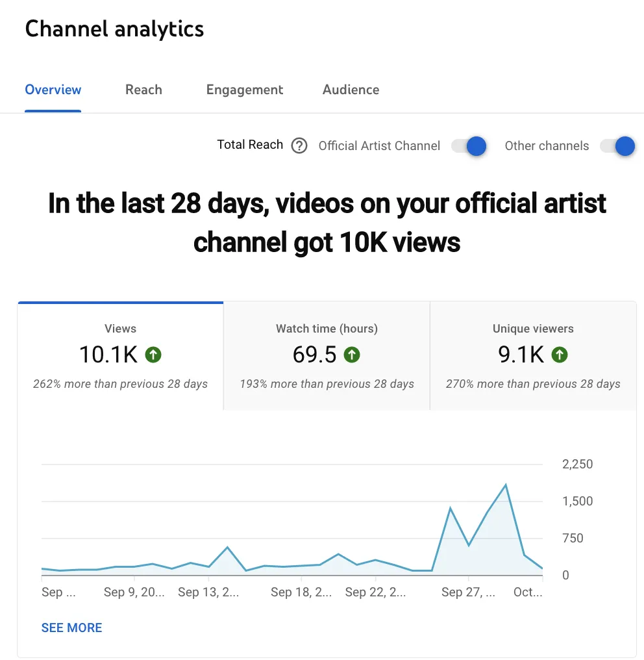This screenshot has width=644, height=660.
Task: Open the Engagement tab
Action: pyautogui.click(x=244, y=90)
